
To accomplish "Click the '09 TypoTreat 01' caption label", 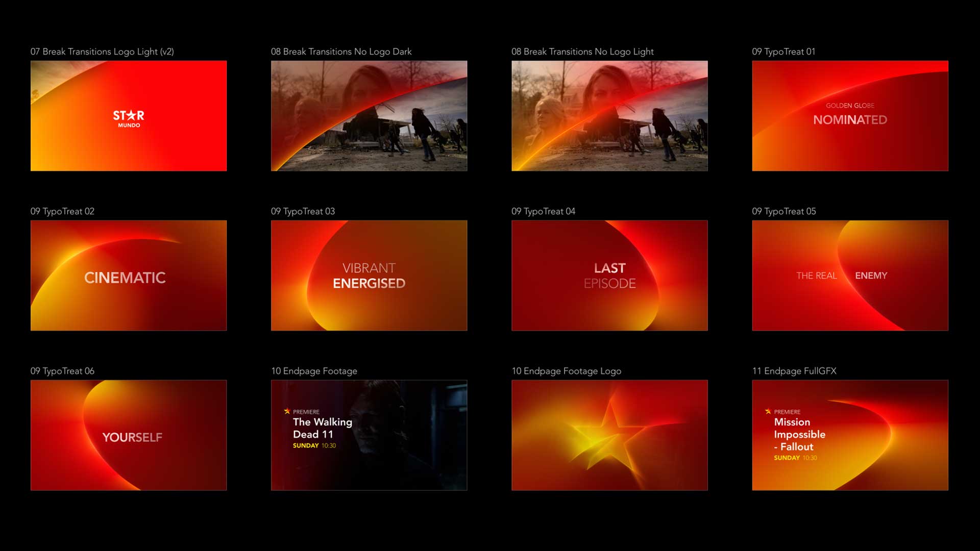I will tap(783, 52).
